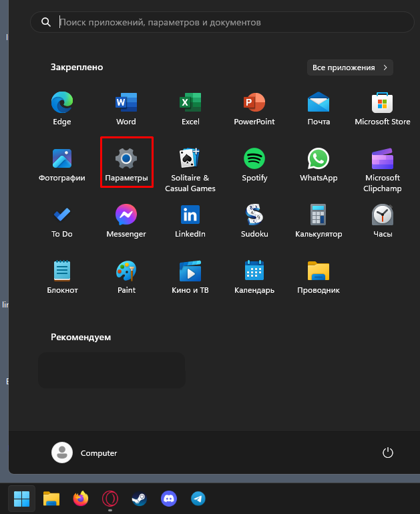
Task: Click the Windows Start button on taskbar
Action: [x=21, y=499]
